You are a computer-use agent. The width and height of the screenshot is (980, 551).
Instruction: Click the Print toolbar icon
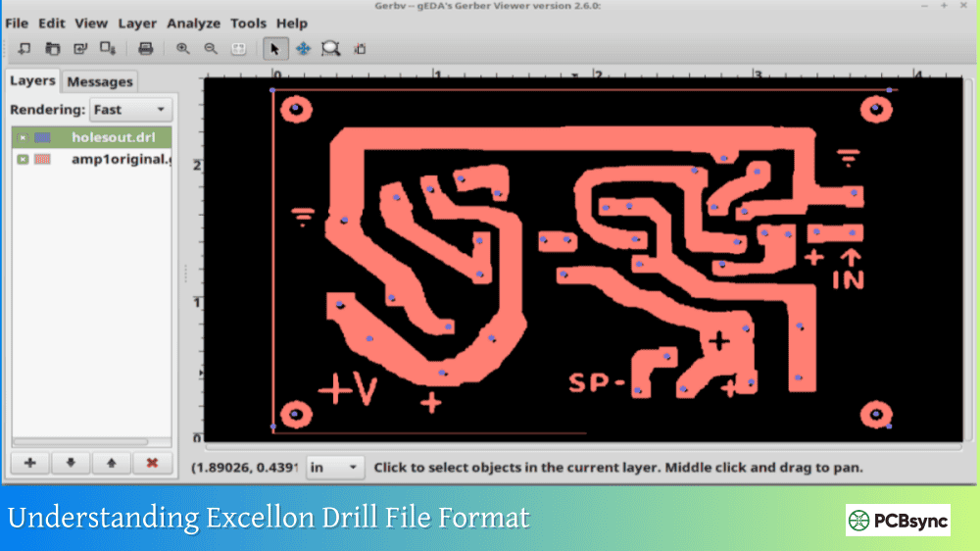146,48
